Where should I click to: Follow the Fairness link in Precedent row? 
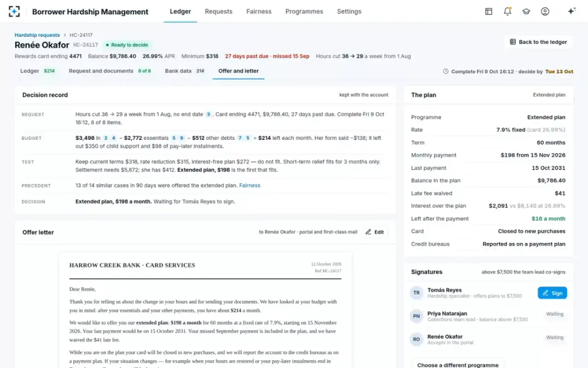click(250, 185)
